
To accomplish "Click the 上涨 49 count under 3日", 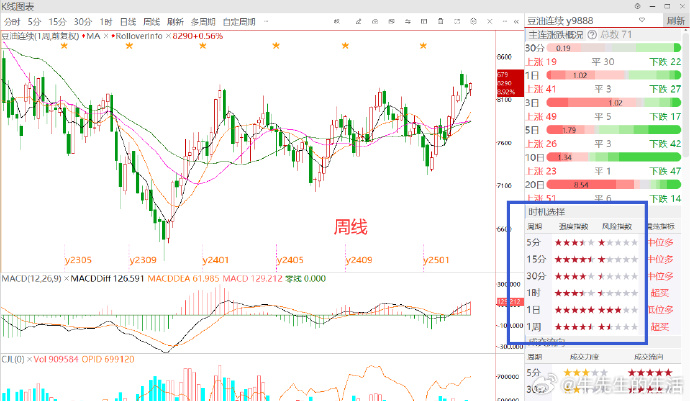I will [541, 117].
